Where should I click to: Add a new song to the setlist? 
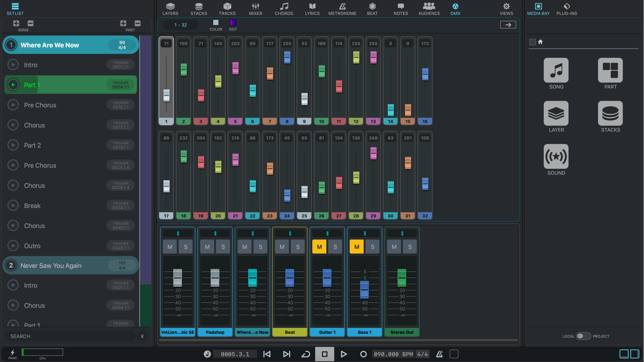pos(16,23)
